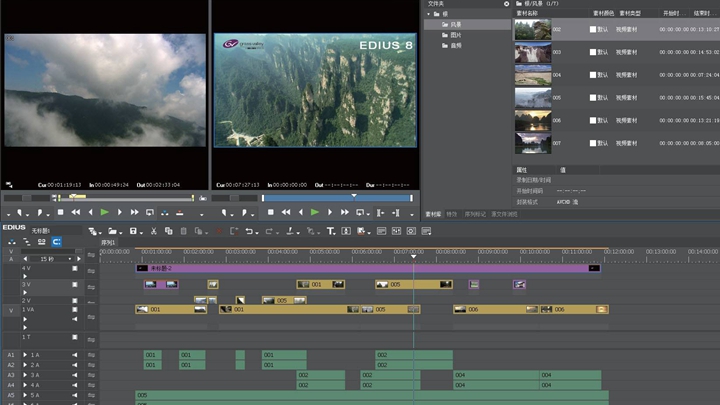Click the left source player scrub bar
Image resolution: width=720 pixels, height=405 pixels.
(x=126, y=198)
